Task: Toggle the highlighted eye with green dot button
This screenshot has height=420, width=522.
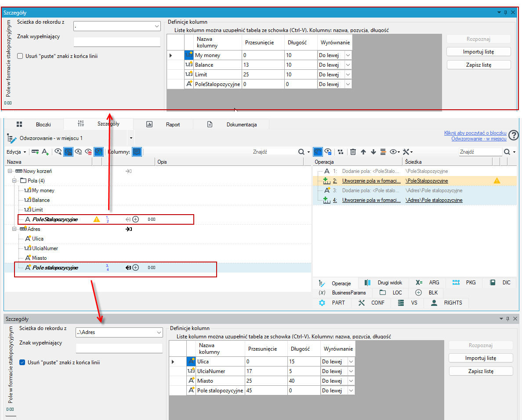Action: [98, 152]
